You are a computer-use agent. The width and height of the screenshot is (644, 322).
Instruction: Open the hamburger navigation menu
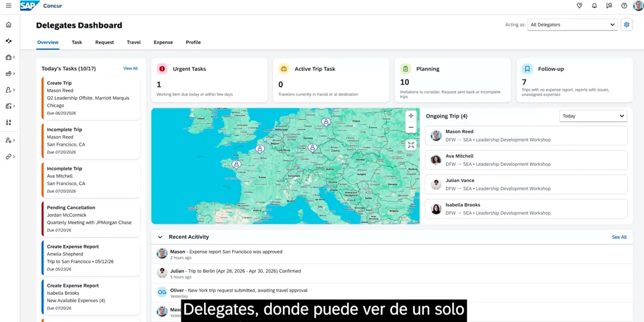tap(9, 6)
